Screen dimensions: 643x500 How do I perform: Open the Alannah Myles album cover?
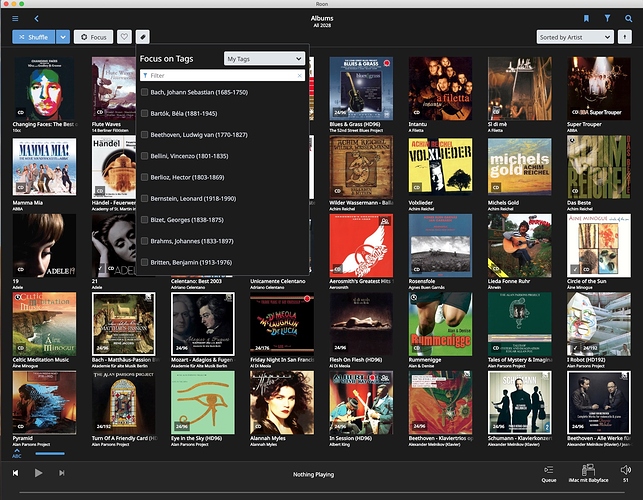[x=282, y=403]
